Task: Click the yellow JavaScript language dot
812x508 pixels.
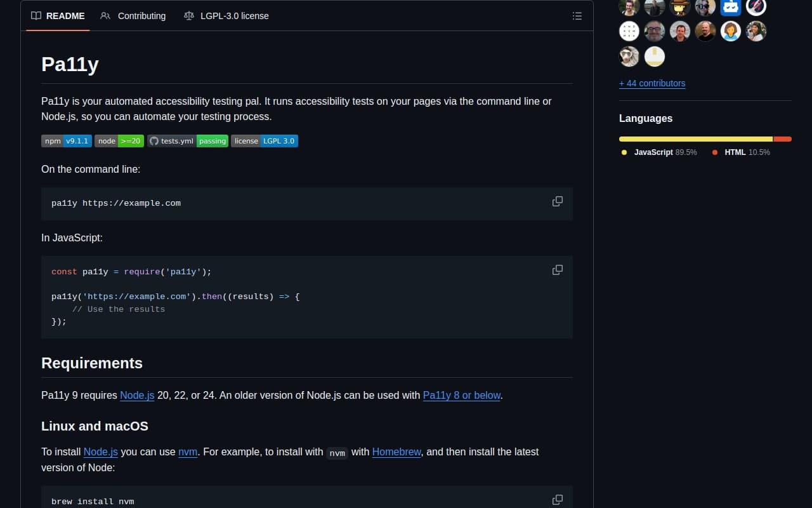Action: pos(625,152)
